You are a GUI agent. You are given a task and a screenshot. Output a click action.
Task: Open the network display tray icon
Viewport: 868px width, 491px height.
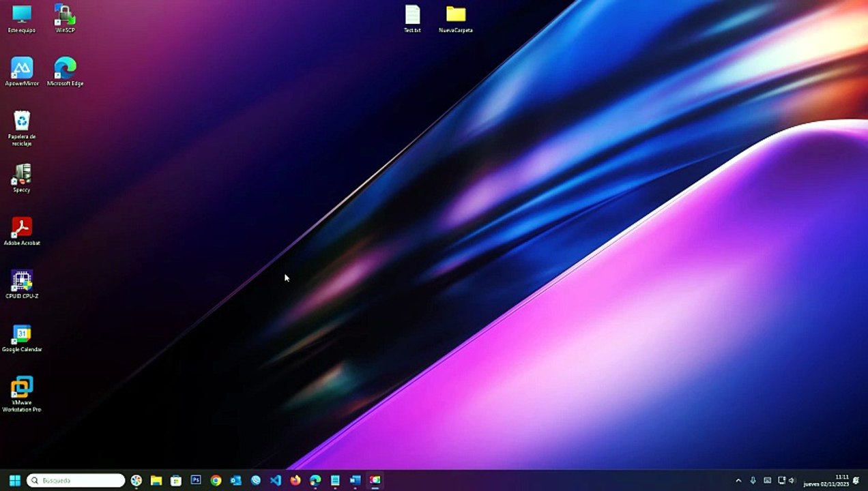tap(782, 481)
